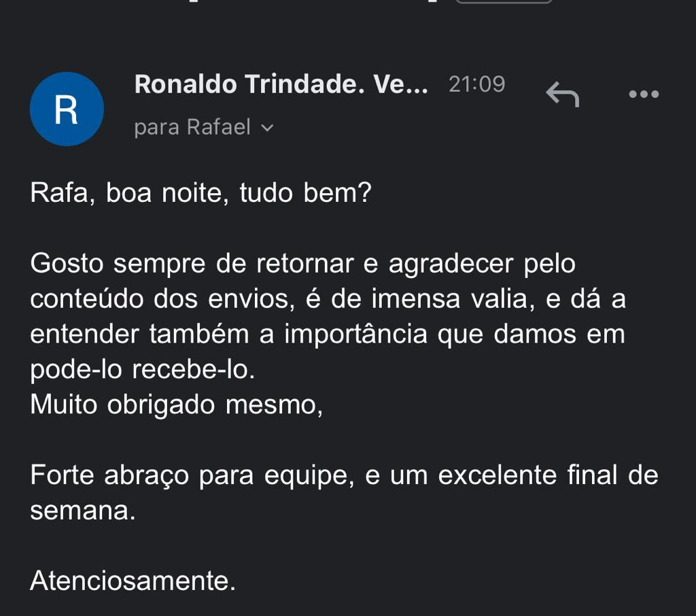Tap the 21:09 timestamp
This screenshot has height=616, width=696.
click(x=476, y=84)
